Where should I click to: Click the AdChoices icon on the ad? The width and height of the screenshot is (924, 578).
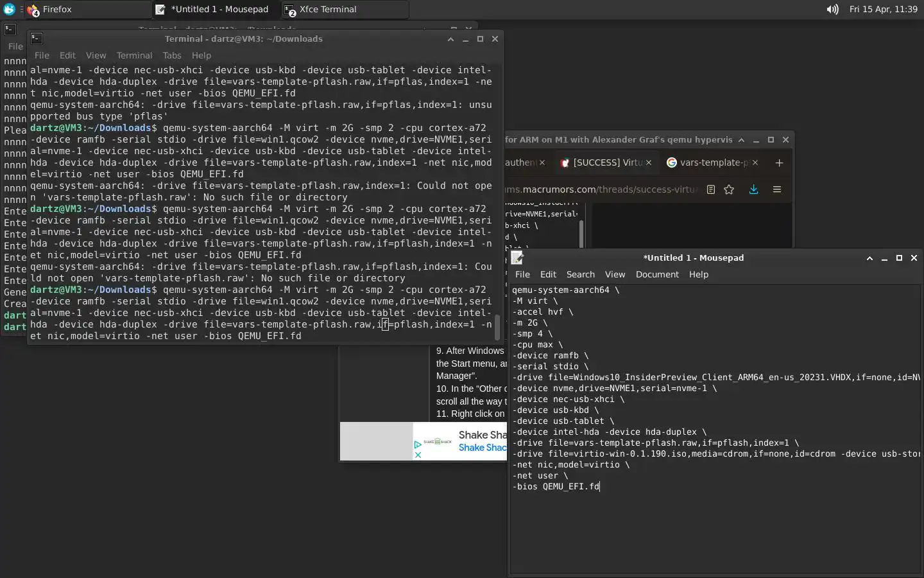418,444
